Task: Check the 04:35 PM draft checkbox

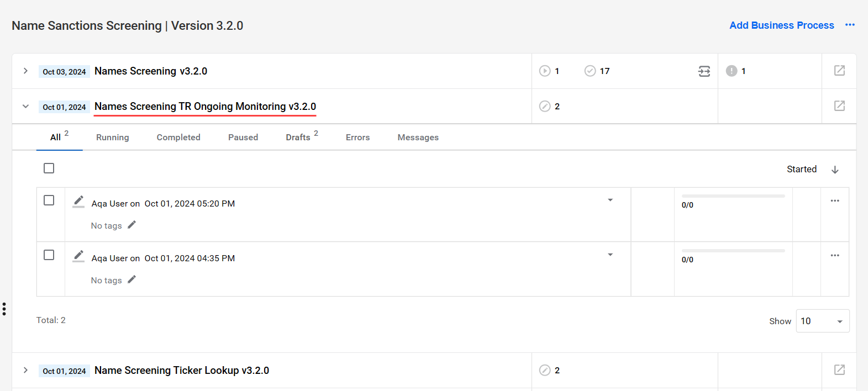Action: pyautogui.click(x=49, y=255)
